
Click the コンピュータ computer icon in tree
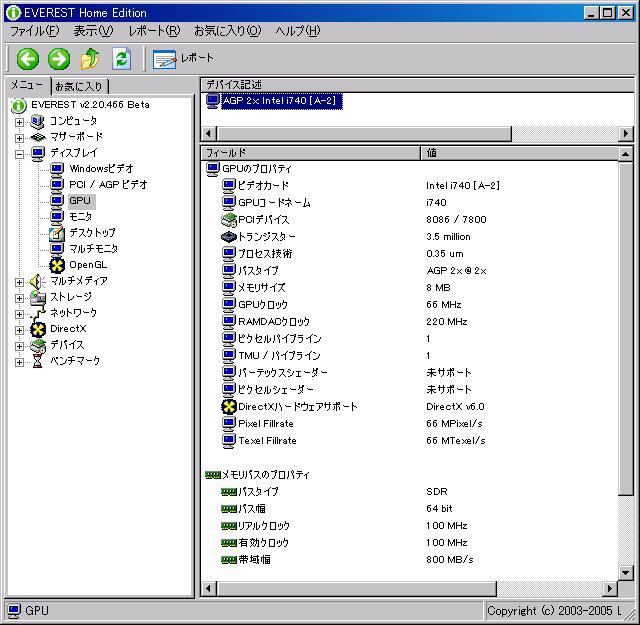point(37,121)
